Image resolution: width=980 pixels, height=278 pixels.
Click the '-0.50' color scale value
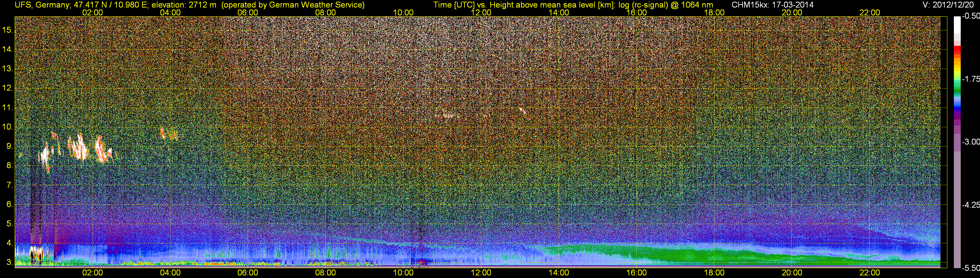coord(971,16)
